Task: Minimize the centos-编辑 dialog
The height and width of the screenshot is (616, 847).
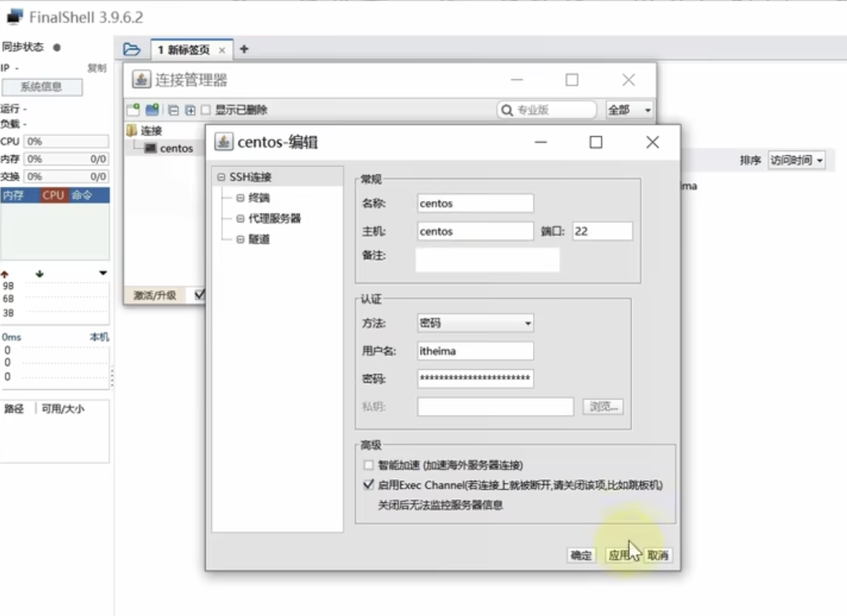Action: coord(540,142)
